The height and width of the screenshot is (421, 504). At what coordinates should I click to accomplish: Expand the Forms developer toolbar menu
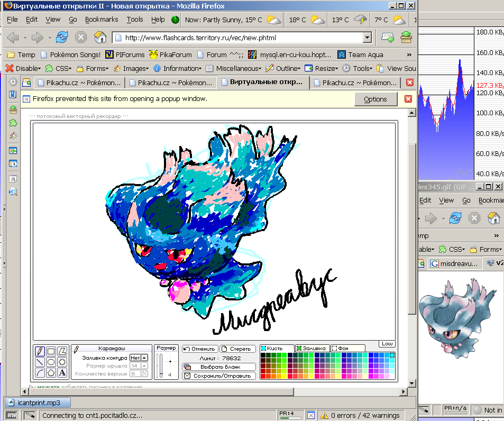[93, 68]
